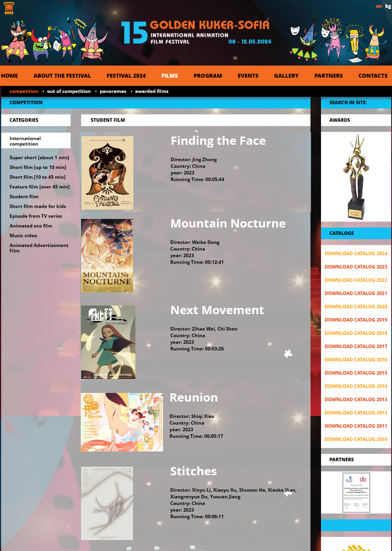Open the Finding the Face poster
This screenshot has width=392, height=551.
pyautogui.click(x=107, y=173)
